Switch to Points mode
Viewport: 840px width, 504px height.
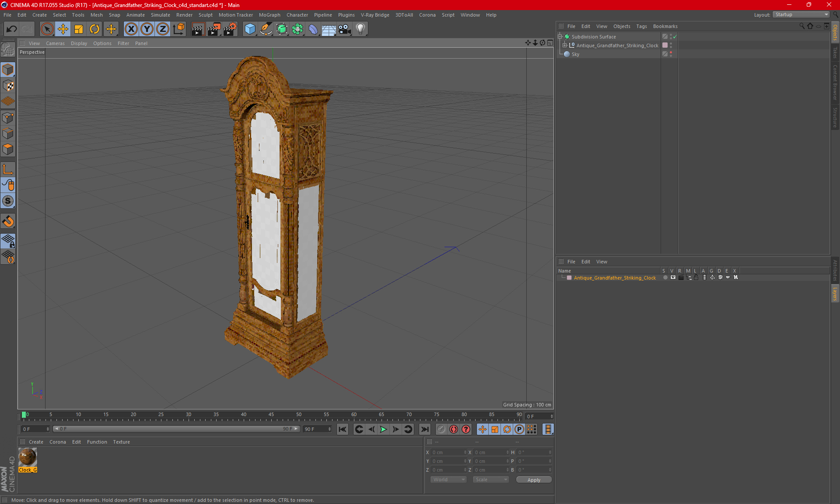8,118
